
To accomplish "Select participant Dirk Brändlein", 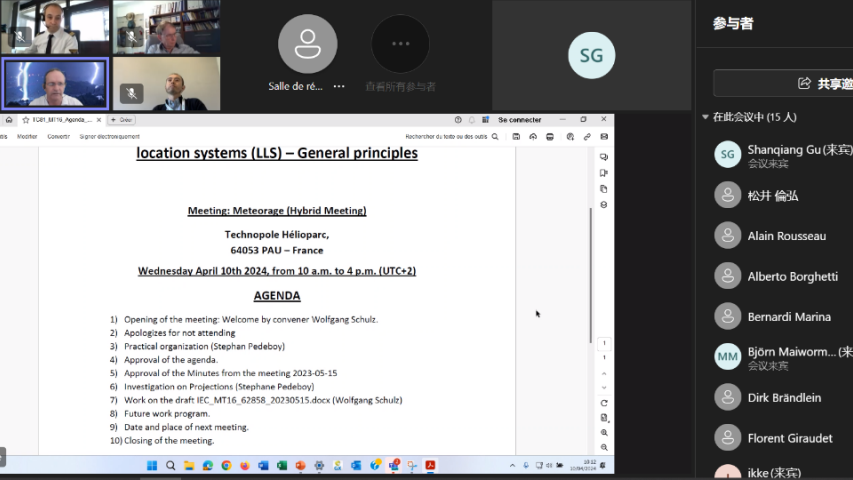I will pyautogui.click(x=783, y=398).
